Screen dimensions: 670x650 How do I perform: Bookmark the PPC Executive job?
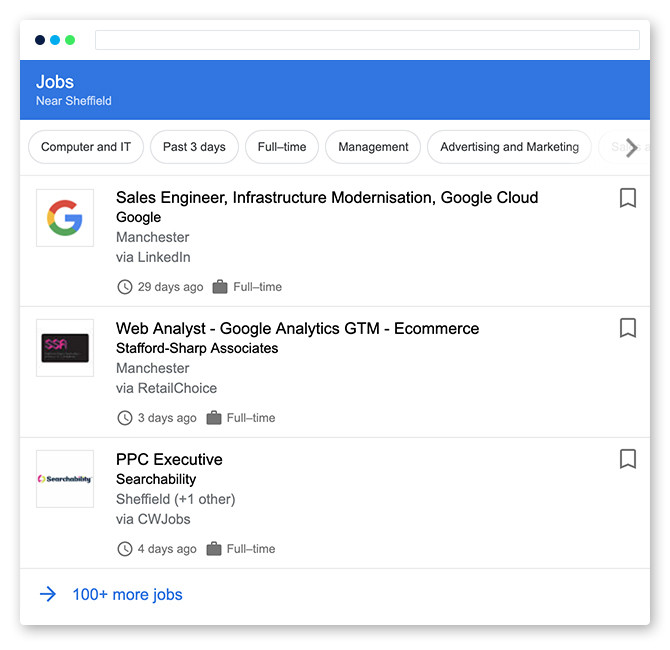[x=627, y=459]
